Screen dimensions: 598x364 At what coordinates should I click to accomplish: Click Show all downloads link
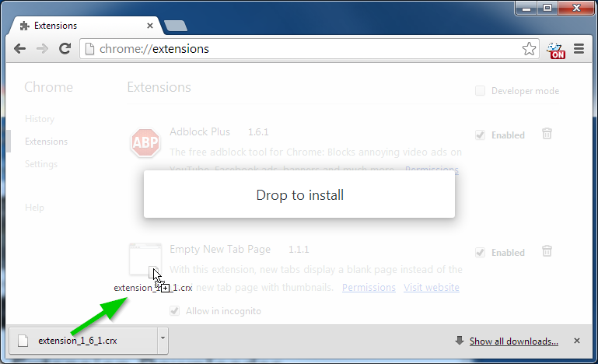point(513,341)
